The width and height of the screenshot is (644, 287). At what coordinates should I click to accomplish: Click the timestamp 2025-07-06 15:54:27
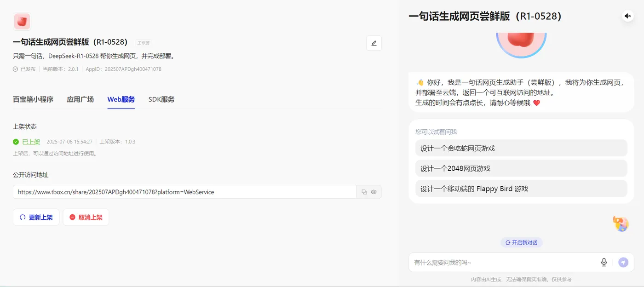click(69, 142)
